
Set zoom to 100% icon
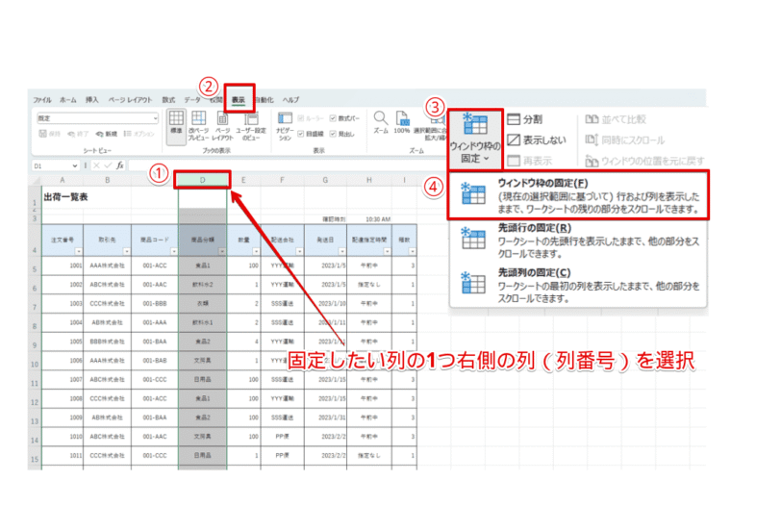(x=402, y=118)
